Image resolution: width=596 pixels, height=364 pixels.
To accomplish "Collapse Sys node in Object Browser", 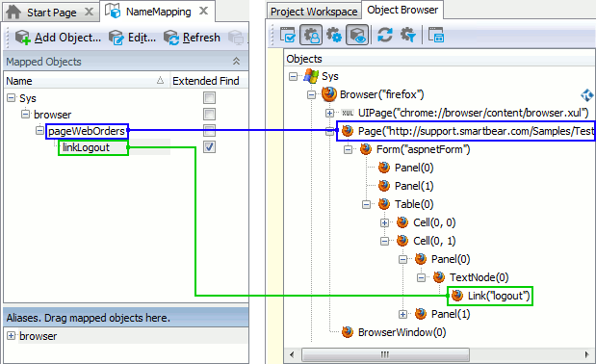I will click(x=293, y=76).
